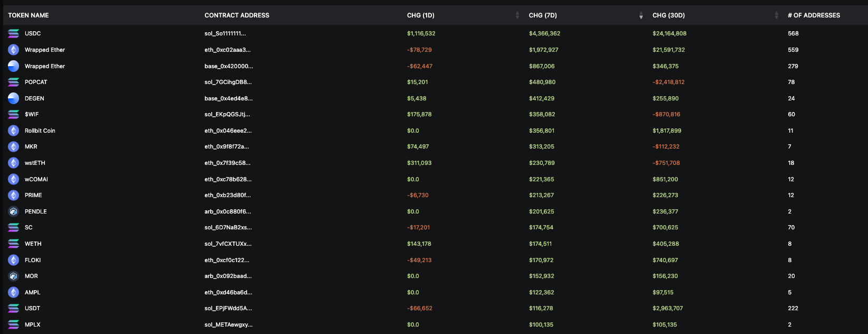Click the 1D change value -$78,729
Image resolution: width=868 pixels, height=334 pixels.
point(419,50)
